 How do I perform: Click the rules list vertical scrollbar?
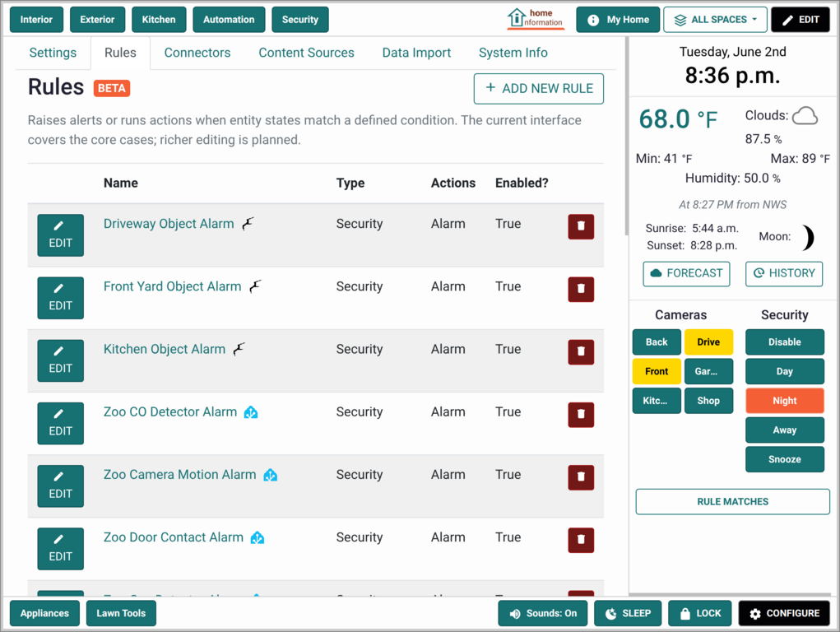[x=626, y=137]
